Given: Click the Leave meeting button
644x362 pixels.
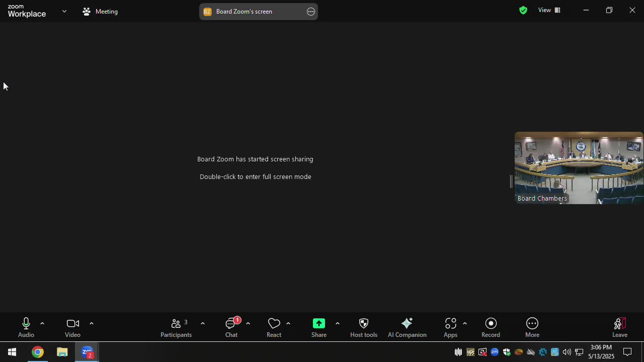Looking at the screenshot, I should (x=619, y=327).
